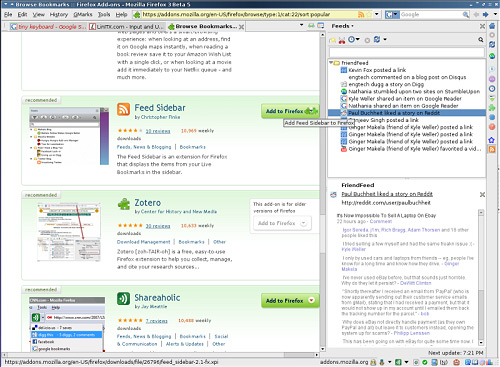This screenshot has width=500, height=367.
Task: Click the blue star-house icon in vertical toolbar
Action: [x=492, y=140]
